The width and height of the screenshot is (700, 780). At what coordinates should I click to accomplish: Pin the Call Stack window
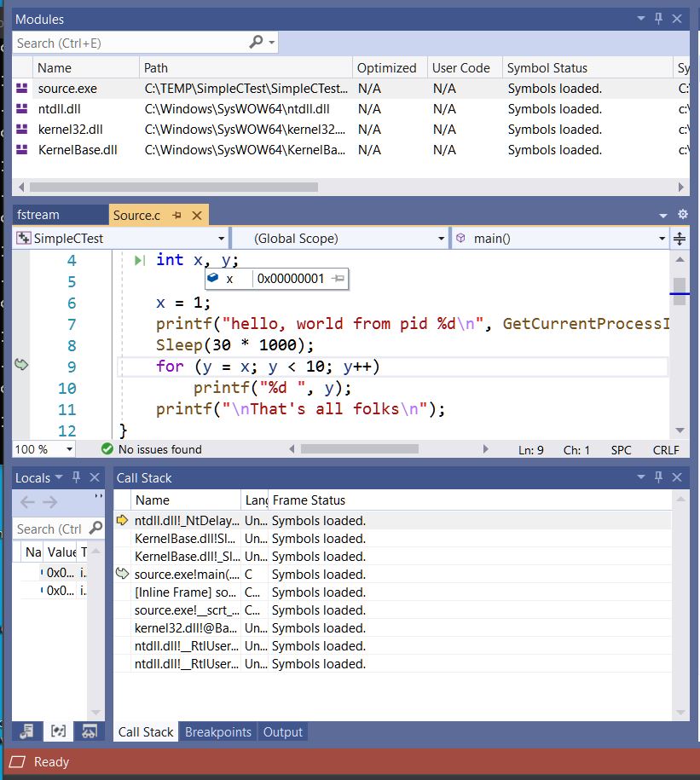coord(658,477)
